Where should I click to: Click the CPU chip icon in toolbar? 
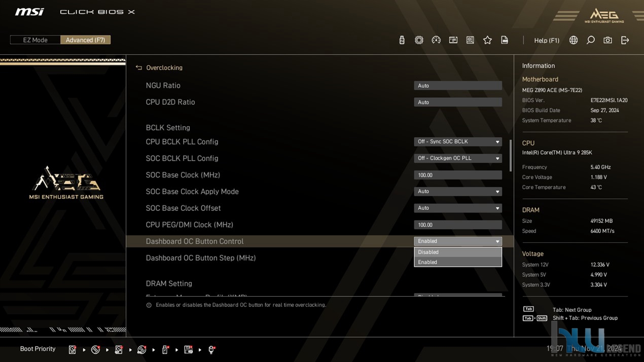(419, 40)
